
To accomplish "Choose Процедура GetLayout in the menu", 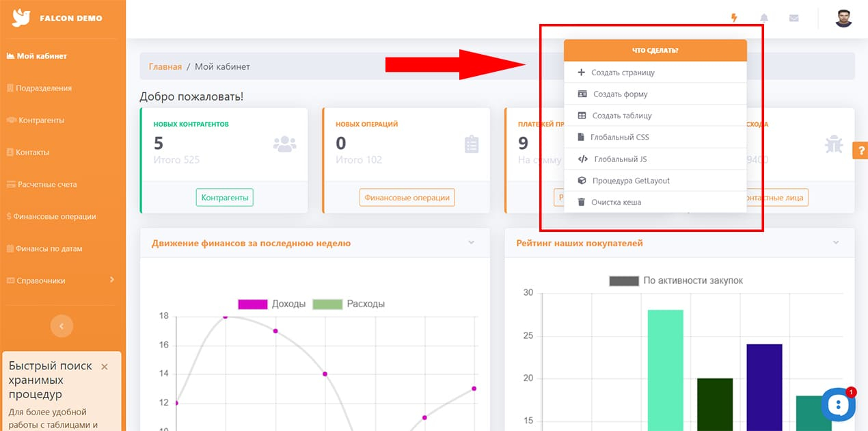I will [x=655, y=181].
